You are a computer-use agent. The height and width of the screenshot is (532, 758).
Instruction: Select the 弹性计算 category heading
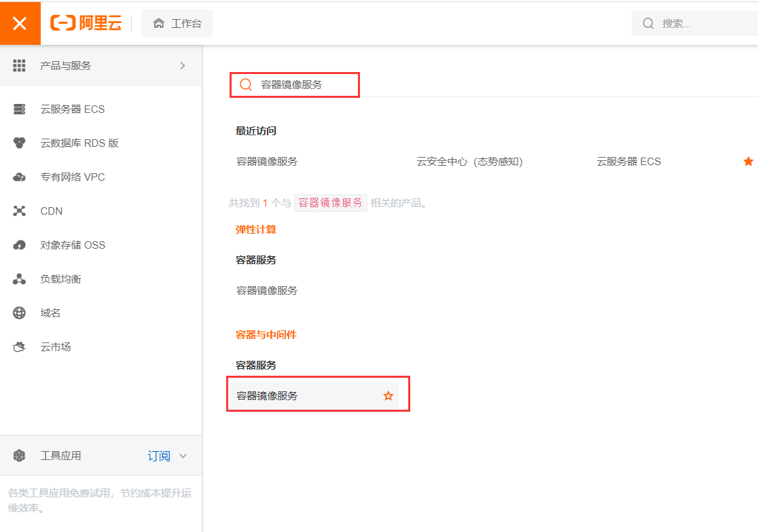pos(256,230)
